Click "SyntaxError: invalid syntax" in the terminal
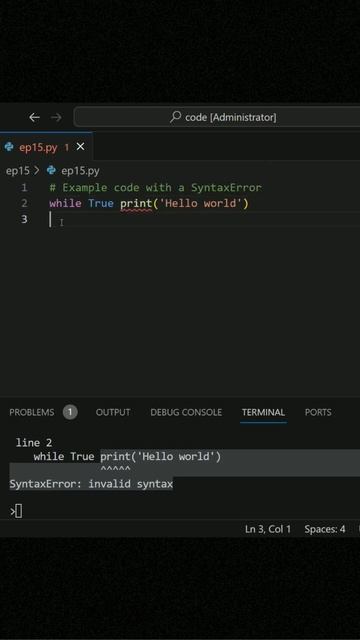The image size is (360, 640). [x=91, y=484]
